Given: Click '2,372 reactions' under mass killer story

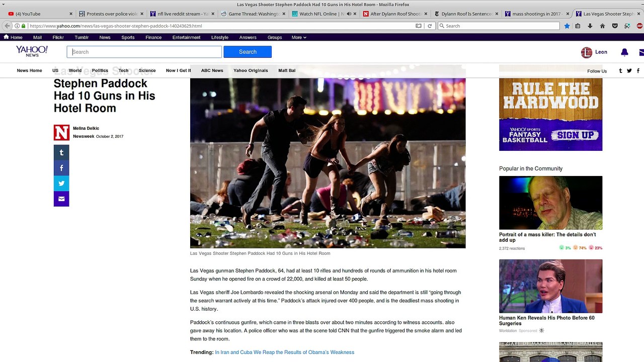Looking at the screenshot, I should click(x=512, y=248).
